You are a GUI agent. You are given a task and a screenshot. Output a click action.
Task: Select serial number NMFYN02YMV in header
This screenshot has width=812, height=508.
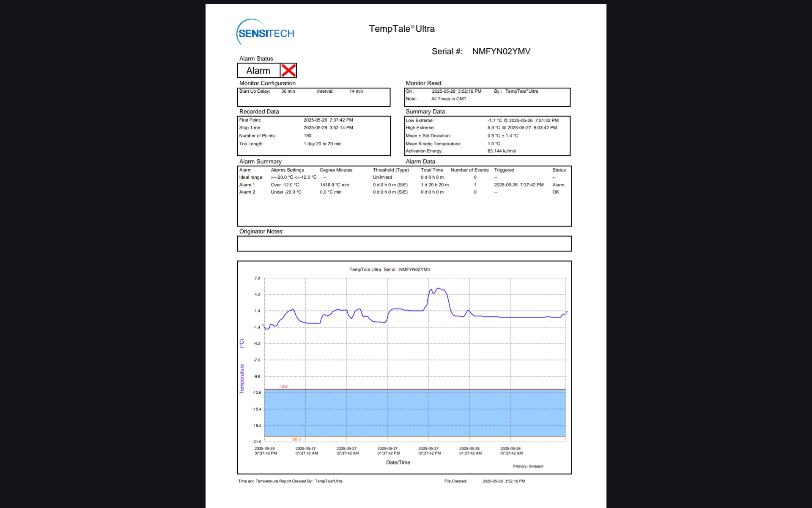501,51
